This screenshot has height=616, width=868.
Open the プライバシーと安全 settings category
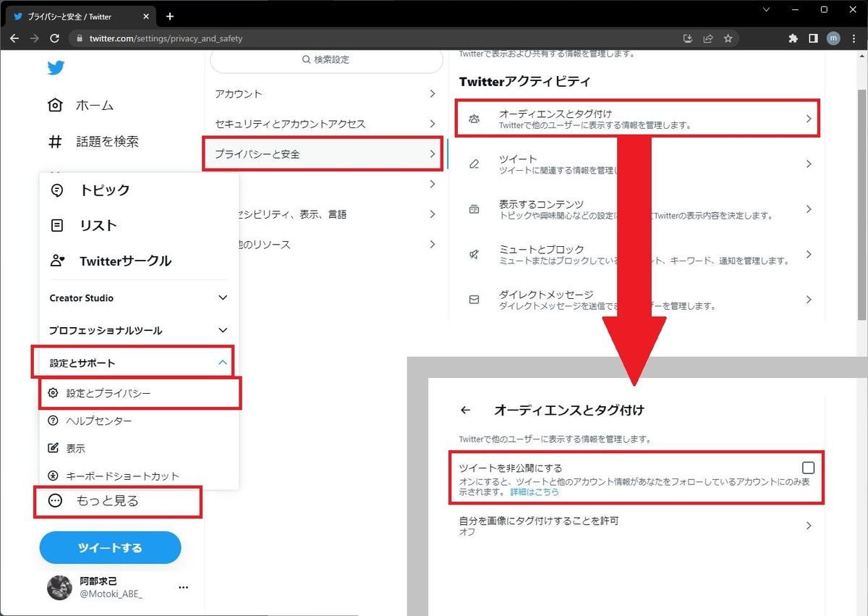click(322, 154)
